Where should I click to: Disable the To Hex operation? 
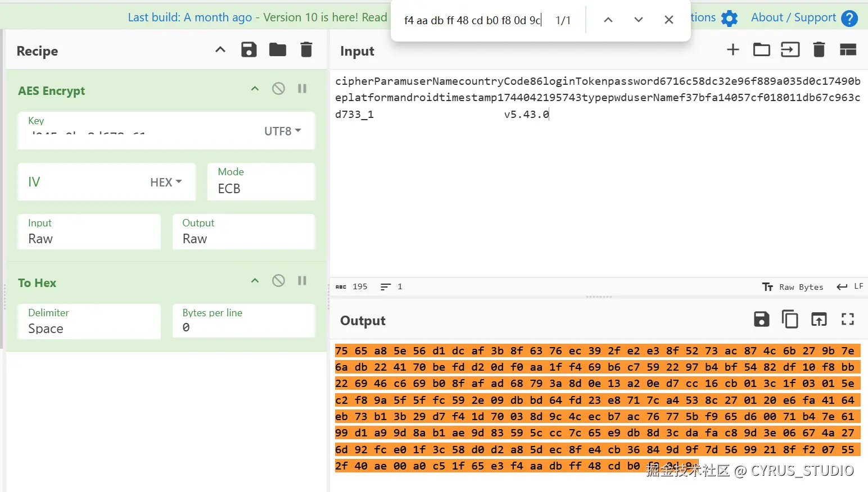click(x=278, y=281)
